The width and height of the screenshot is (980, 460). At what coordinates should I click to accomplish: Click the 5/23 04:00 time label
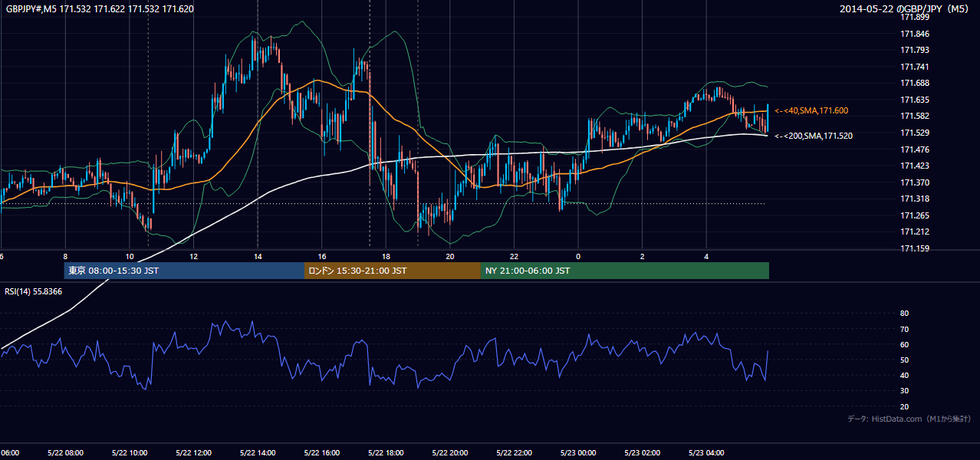706,453
